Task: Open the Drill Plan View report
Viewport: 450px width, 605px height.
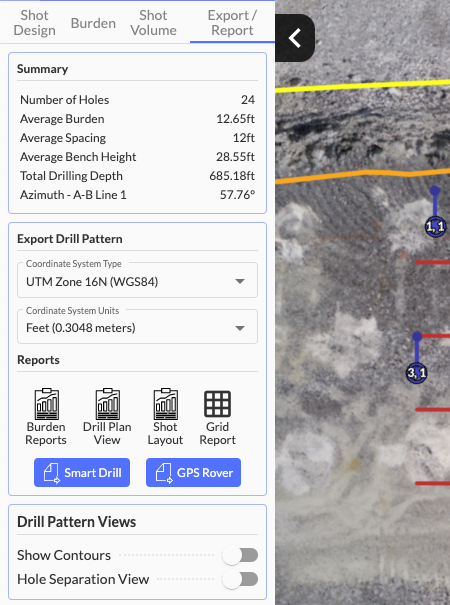Action: pos(107,404)
